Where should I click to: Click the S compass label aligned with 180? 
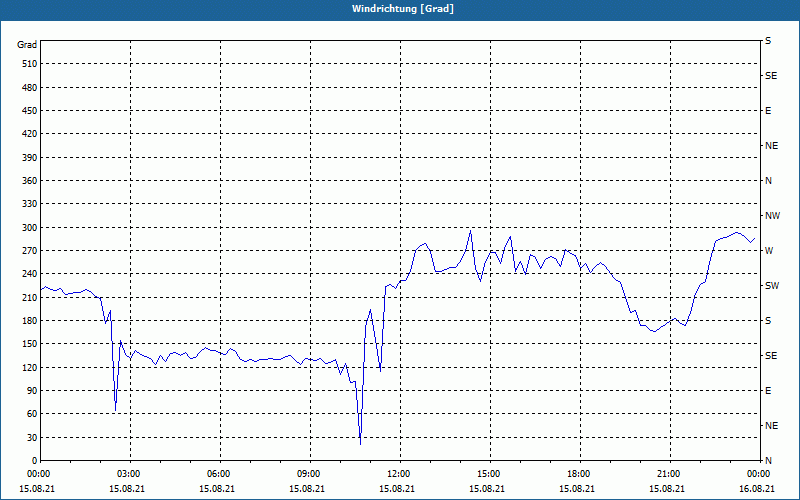(768, 321)
